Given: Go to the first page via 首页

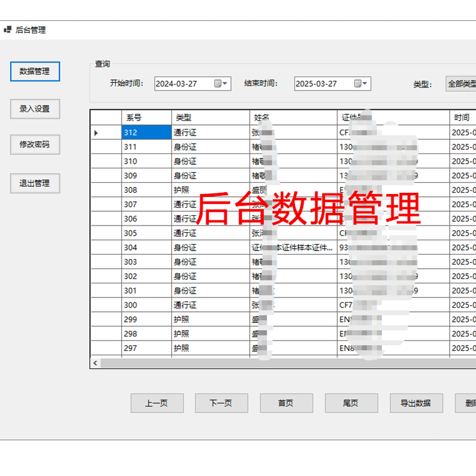Looking at the screenshot, I should (286, 403).
